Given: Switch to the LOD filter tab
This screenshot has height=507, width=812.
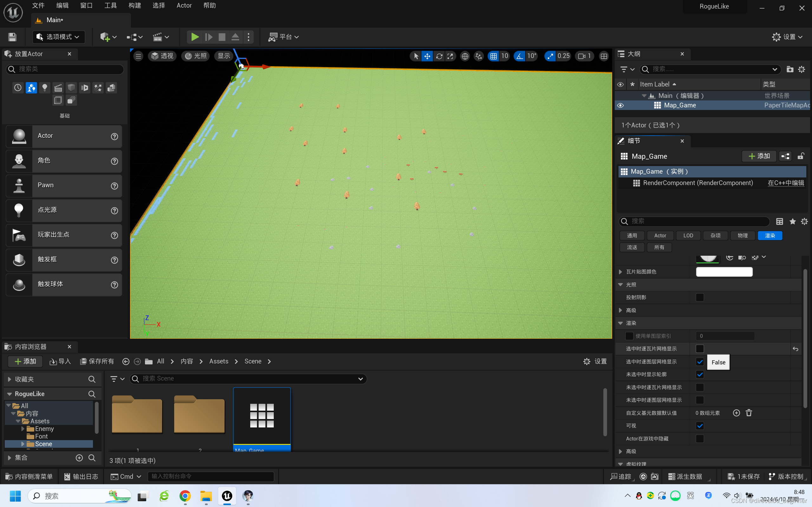Looking at the screenshot, I should pyautogui.click(x=688, y=235).
